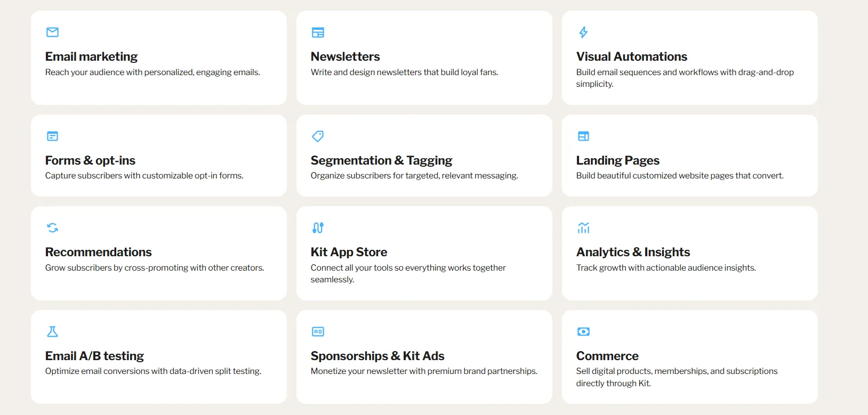Click the circular arrows Recommendations icon

coord(52,227)
